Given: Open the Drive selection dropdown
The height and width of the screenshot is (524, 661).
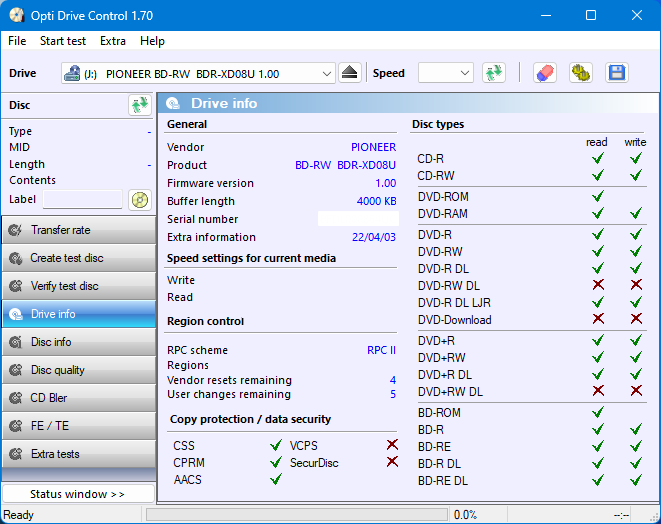Looking at the screenshot, I should [x=198, y=73].
